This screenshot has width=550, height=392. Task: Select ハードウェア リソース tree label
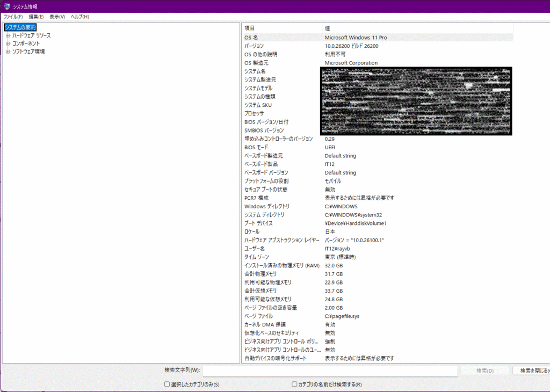[x=32, y=35]
